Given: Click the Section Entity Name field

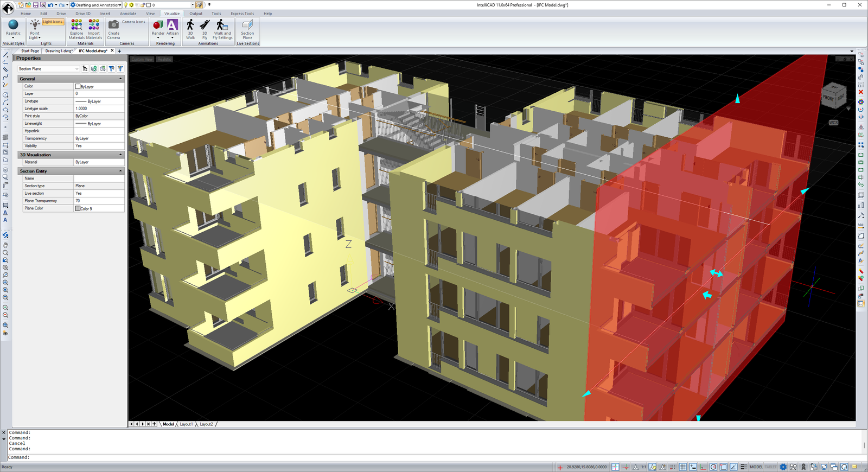Looking at the screenshot, I should pos(99,178).
